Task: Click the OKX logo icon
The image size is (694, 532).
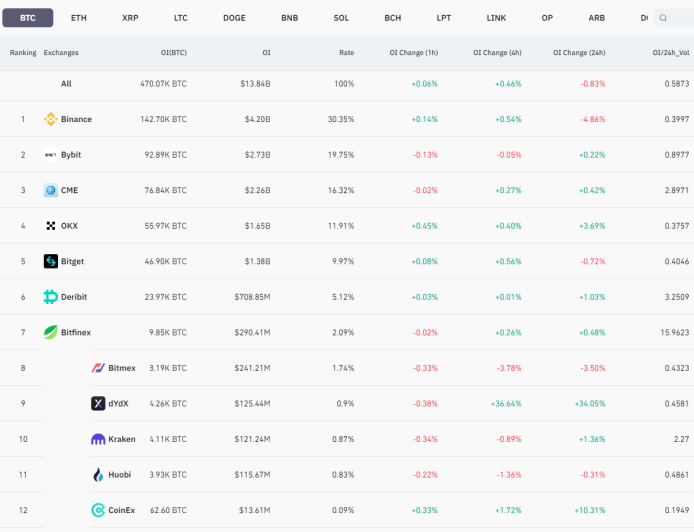Action: [50, 226]
